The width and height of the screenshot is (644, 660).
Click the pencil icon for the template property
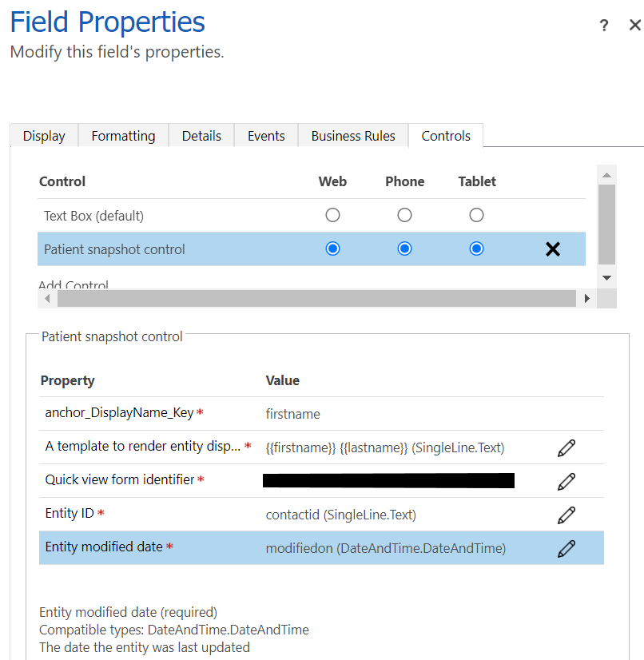pyautogui.click(x=566, y=448)
